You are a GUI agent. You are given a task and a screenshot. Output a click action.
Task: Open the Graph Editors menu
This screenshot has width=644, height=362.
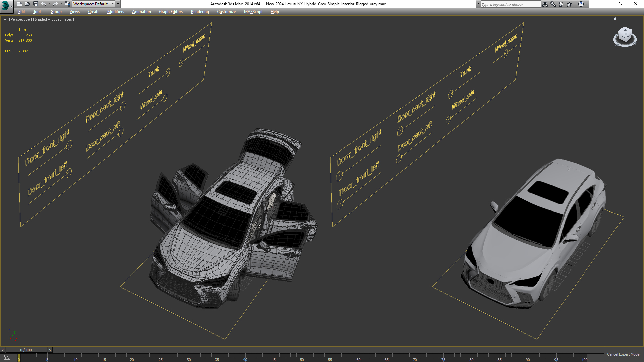coord(171,12)
